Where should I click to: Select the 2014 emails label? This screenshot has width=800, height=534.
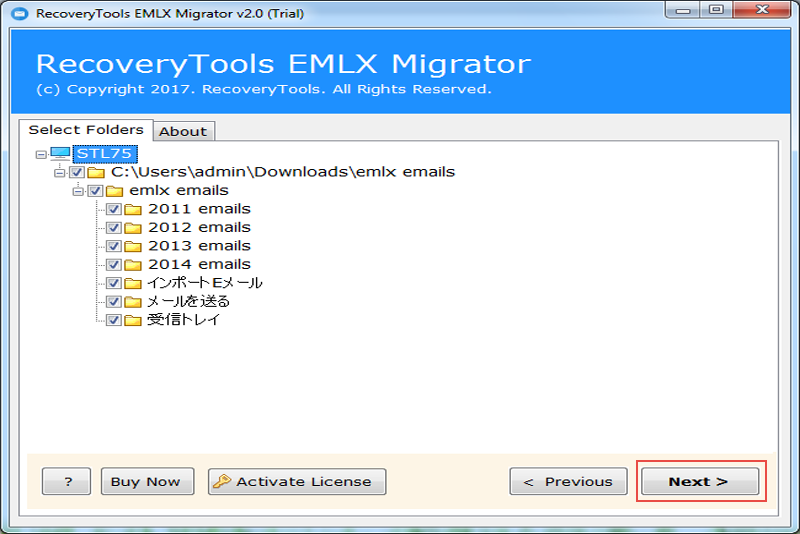(199, 264)
